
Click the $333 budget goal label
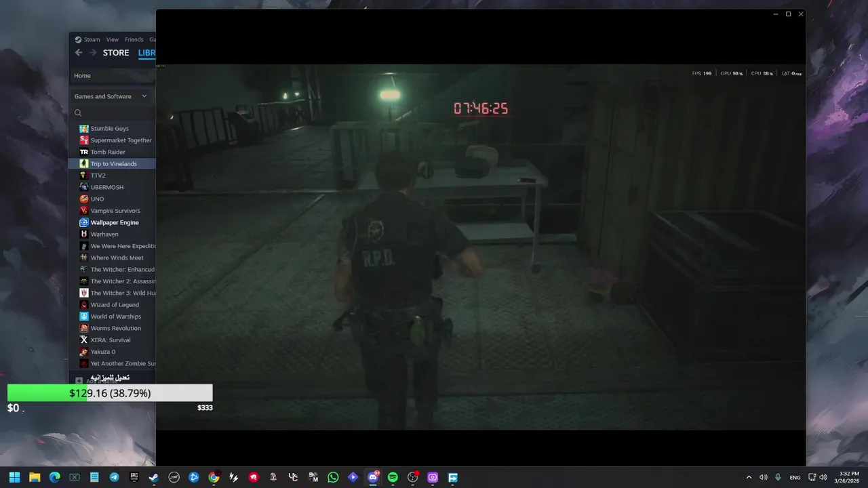[205, 407]
